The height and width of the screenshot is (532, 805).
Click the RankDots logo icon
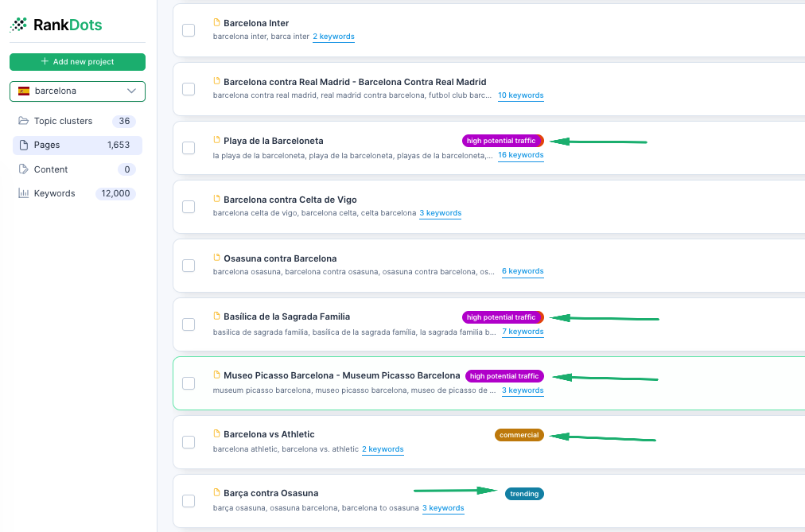(x=18, y=25)
